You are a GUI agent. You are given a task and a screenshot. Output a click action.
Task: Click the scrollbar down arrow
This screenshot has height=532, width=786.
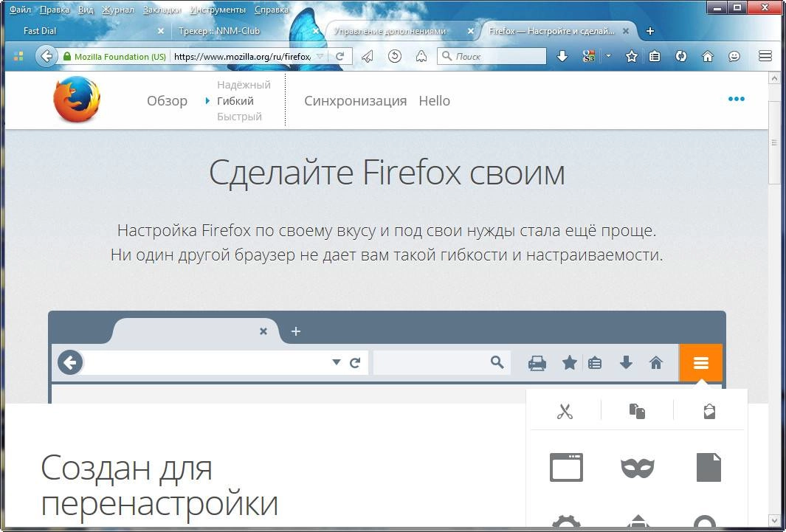pyautogui.click(x=774, y=521)
